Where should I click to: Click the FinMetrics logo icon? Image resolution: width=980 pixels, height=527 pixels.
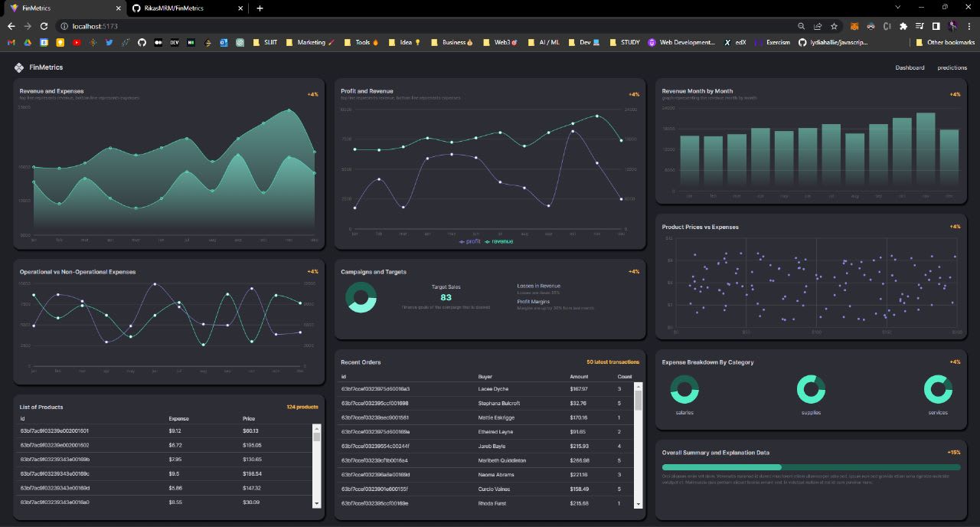pyautogui.click(x=18, y=67)
